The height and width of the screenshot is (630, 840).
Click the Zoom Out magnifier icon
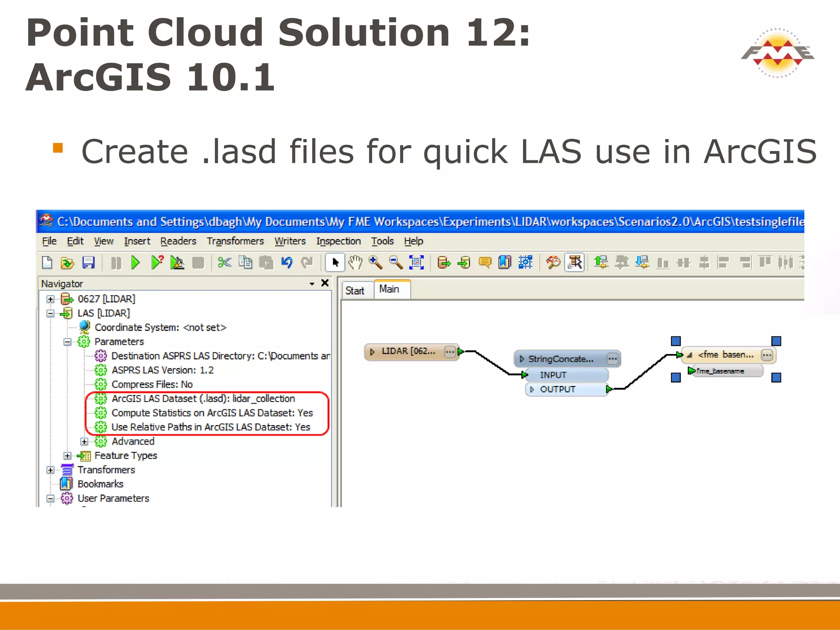[396, 262]
